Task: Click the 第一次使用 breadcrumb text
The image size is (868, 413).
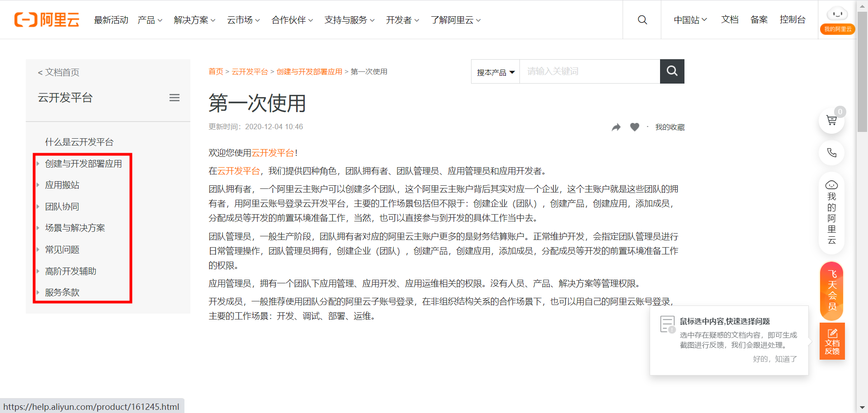Action: pos(369,71)
